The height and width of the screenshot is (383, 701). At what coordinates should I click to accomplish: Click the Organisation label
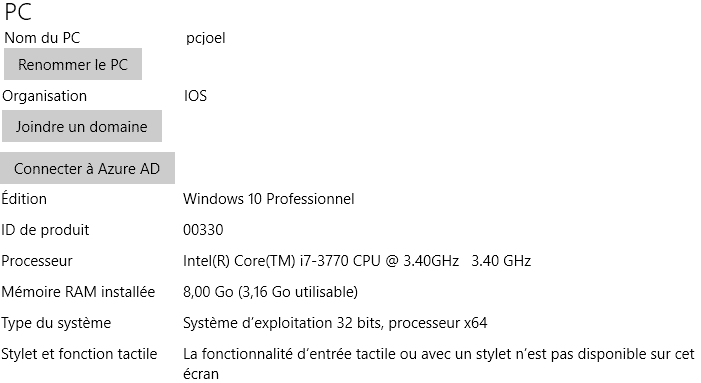44,96
